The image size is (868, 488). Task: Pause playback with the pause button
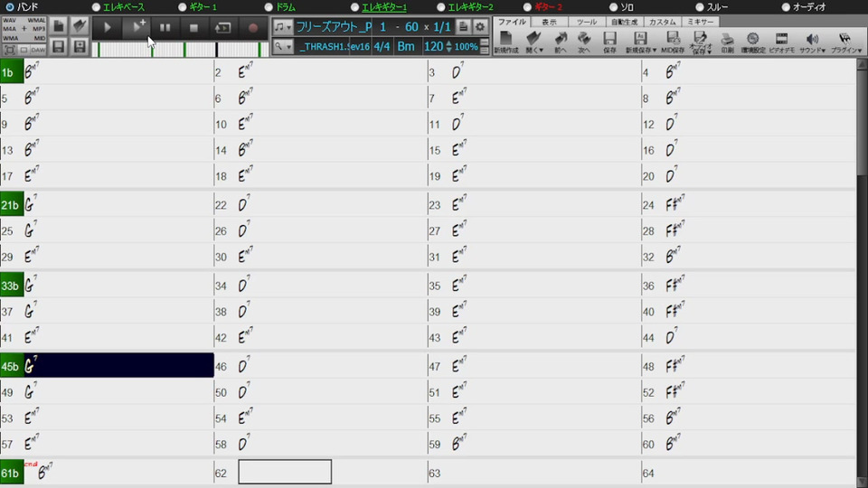pos(165,28)
